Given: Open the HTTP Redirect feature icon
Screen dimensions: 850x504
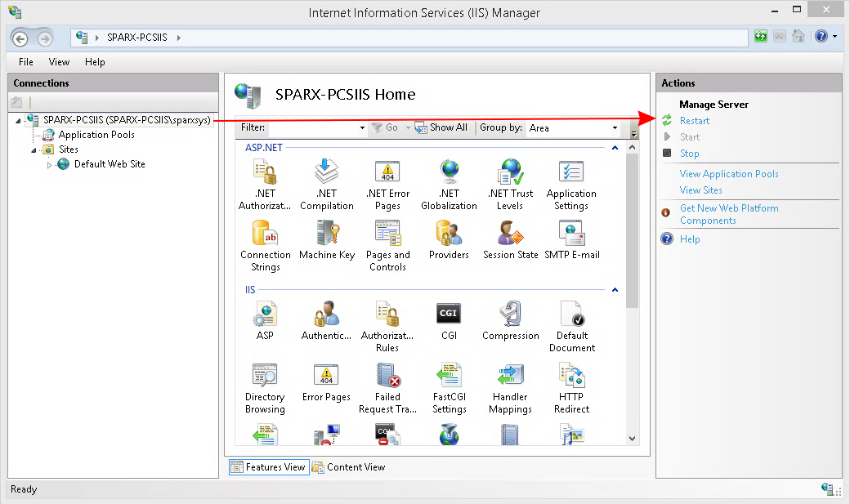Looking at the screenshot, I should pyautogui.click(x=571, y=377).
